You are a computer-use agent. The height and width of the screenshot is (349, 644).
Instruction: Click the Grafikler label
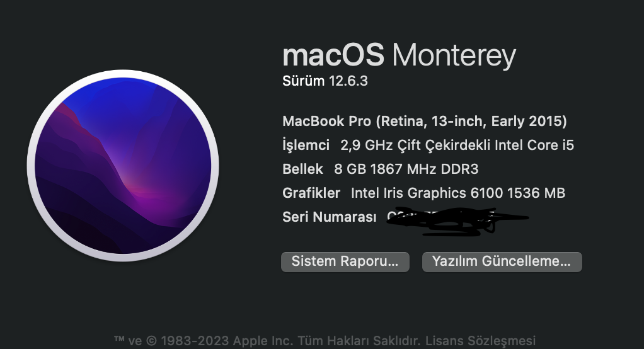click(x=311, y=193)
